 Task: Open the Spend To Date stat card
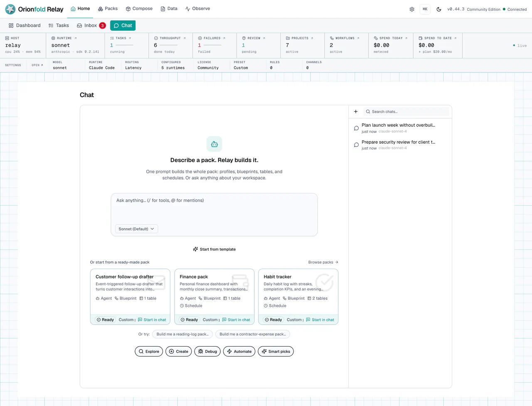438,45
